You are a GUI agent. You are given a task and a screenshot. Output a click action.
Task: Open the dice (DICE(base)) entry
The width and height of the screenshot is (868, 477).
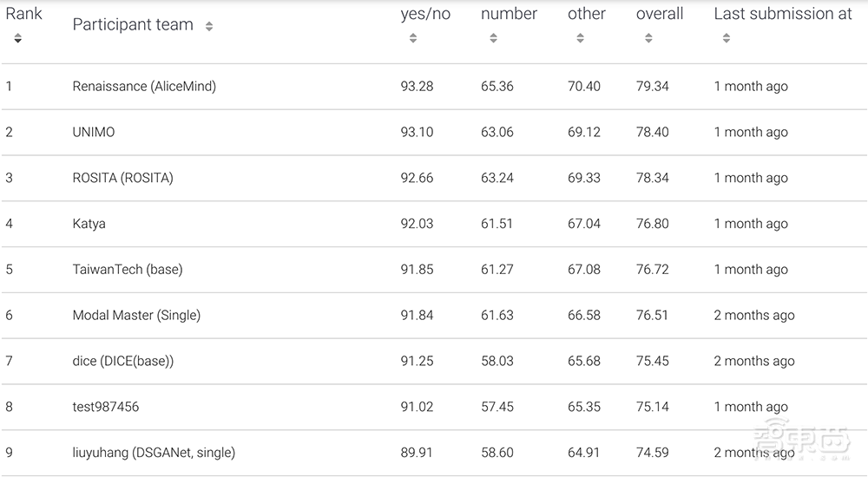pyautogui.click(x=123, y=362)
